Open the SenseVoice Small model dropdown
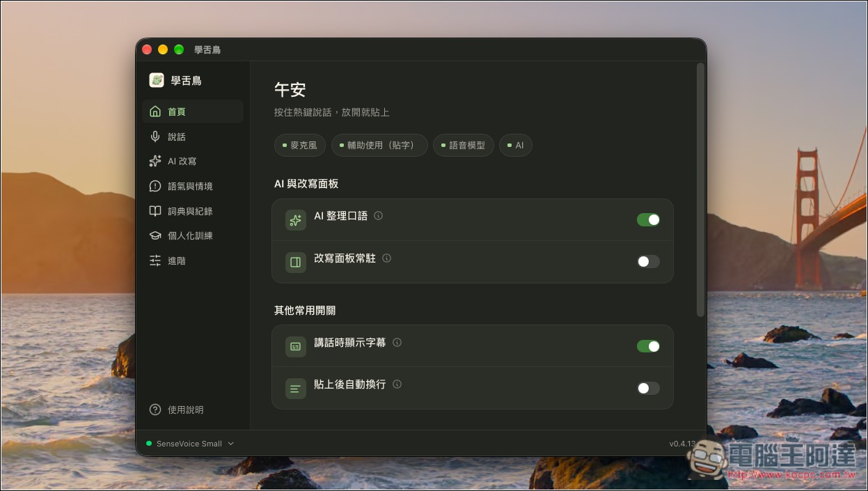Viewport: 868px width, 491px height. [191, 444]
